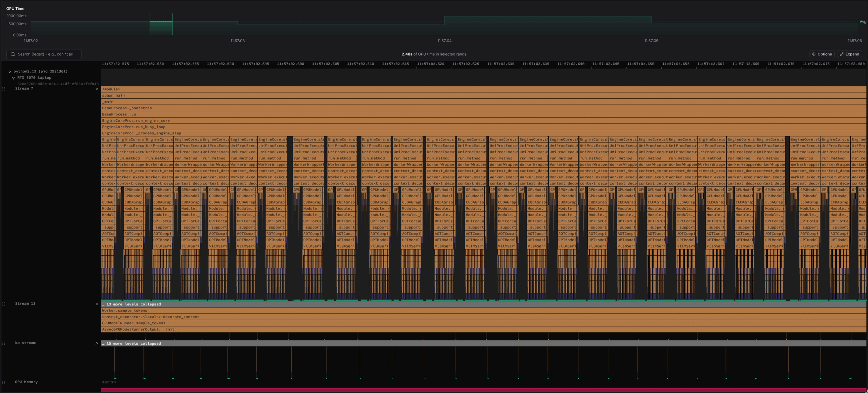The height and width of the screenshot is (393, 868).
Task: Select the EngineCoreProc._process_engine_step frame
Action: pos(484,133)
